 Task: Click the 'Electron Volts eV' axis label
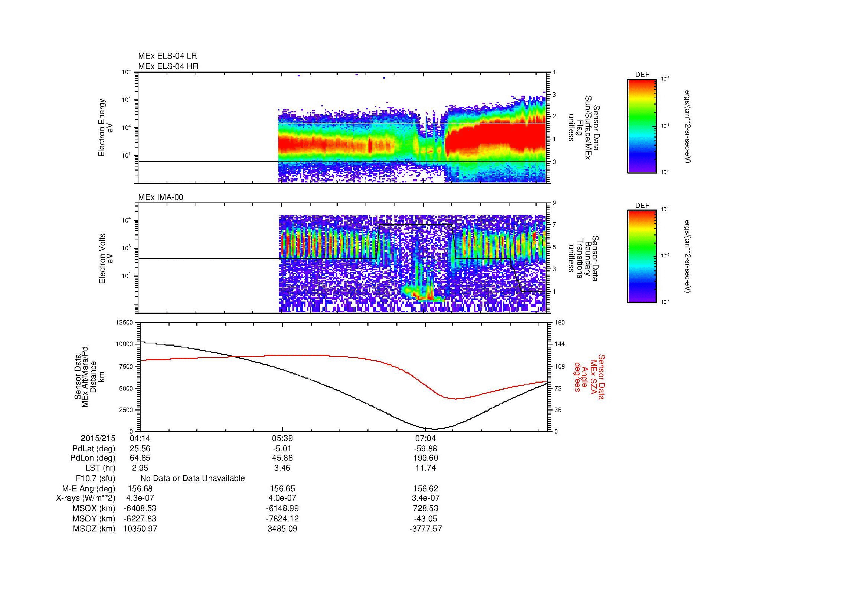coord(106,258)
